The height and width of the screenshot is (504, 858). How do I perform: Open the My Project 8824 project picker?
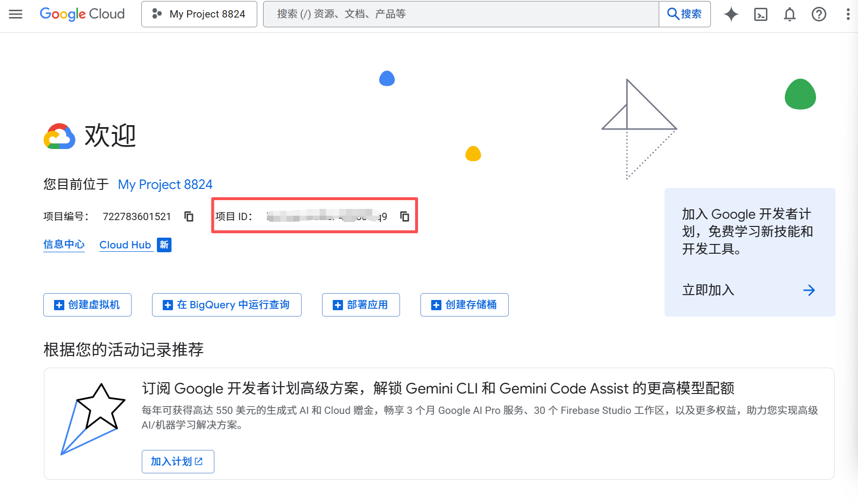(x=199, y=14)
